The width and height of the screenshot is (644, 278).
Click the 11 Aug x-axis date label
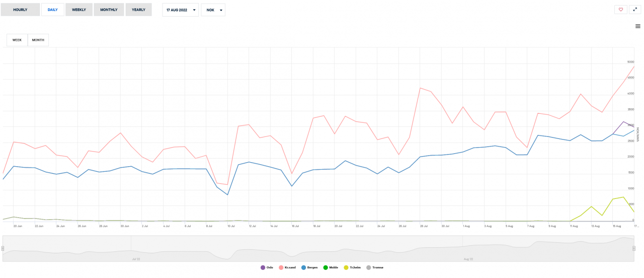(x=574, y=226)
